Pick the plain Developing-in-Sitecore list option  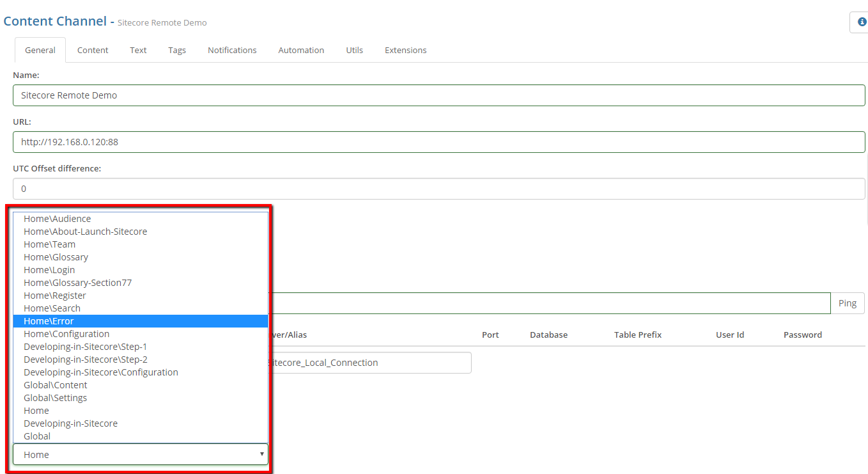click(141, 423)
